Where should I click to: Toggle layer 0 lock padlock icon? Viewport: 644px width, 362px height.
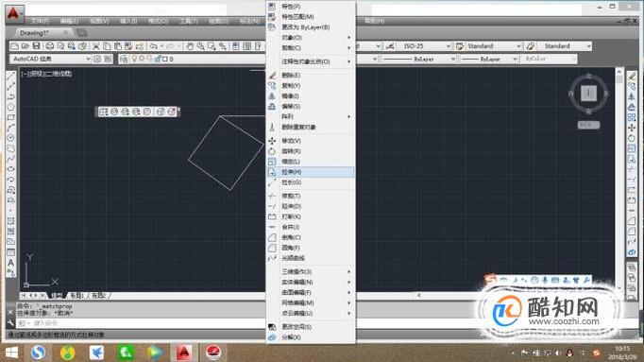click(158, 60)
